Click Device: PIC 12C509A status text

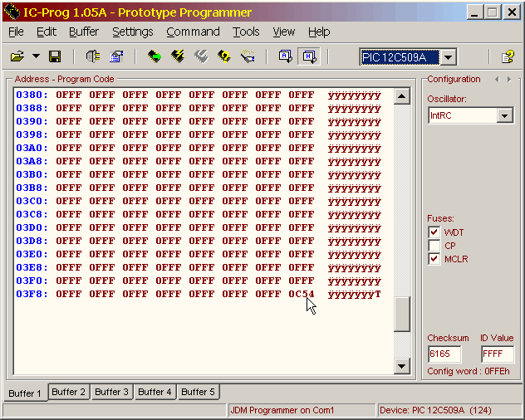[x=435, y=410]
